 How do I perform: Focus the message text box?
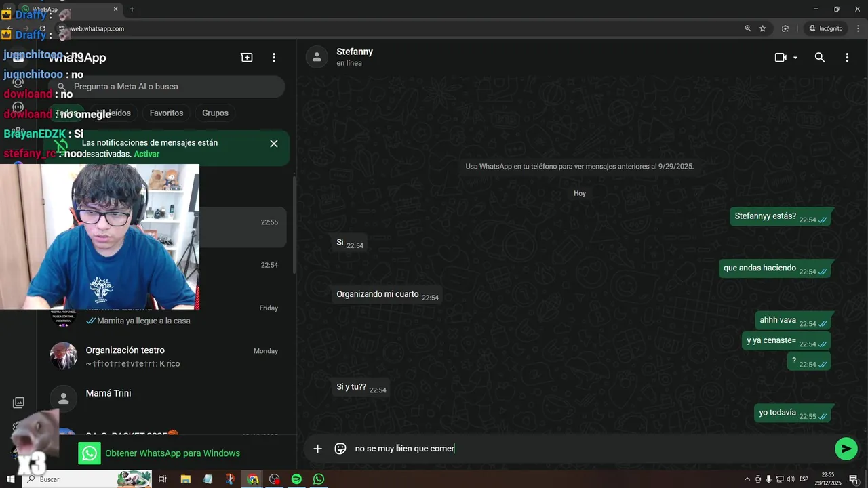pyautogui.click(x=590, y=449)
